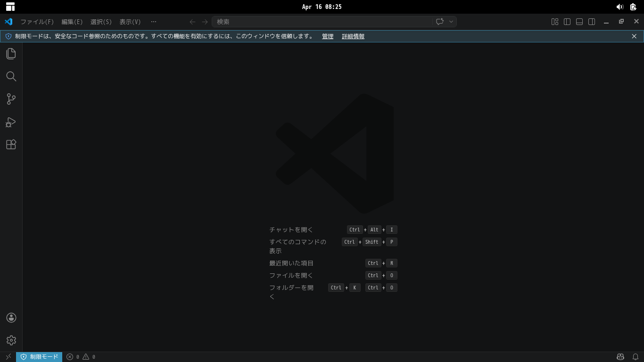Open the Run and Debug view

11,122
